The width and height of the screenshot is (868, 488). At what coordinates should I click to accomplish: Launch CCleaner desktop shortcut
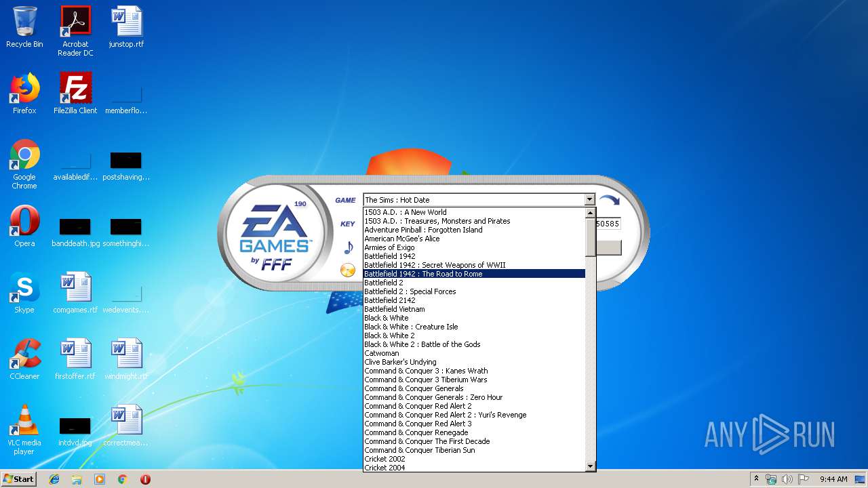(24, 360)
